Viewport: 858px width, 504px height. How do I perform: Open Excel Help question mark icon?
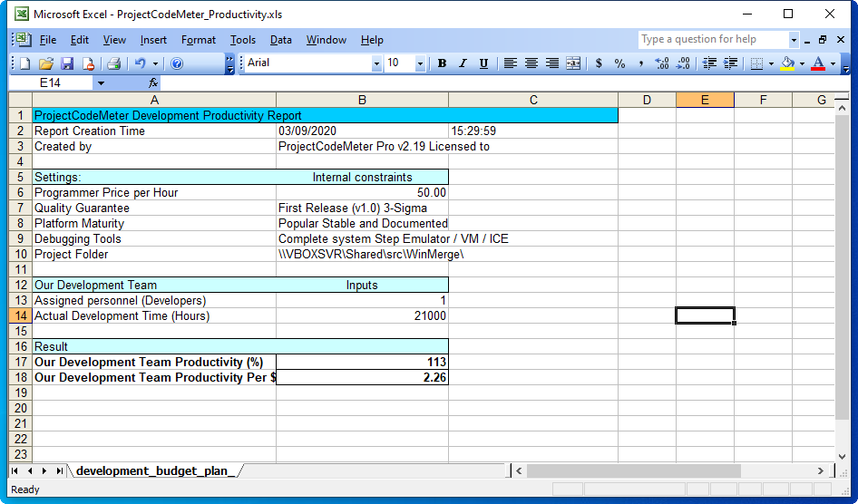(177, 63)
